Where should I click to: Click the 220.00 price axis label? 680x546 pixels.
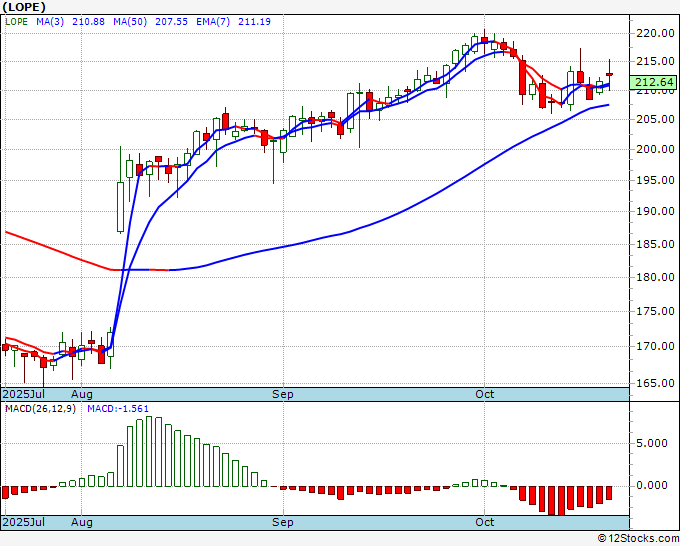(x=655, y=33)
